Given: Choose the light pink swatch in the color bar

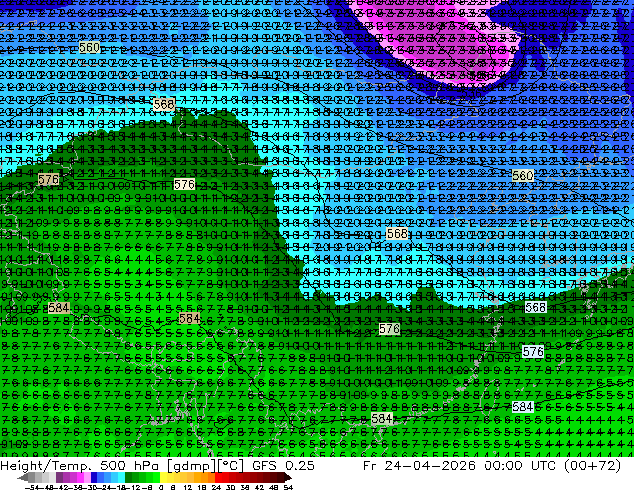Looking at the screenshot, I should pos(87,477).
